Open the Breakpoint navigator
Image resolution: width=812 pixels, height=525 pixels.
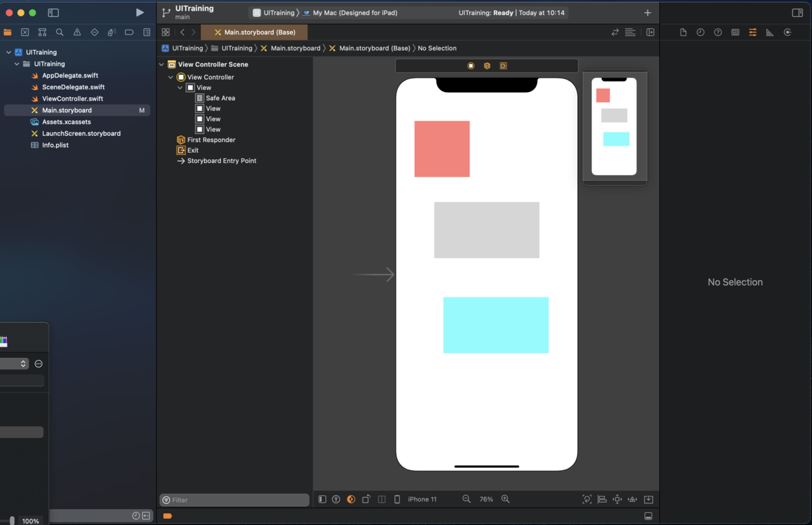[x=129, y=32]
